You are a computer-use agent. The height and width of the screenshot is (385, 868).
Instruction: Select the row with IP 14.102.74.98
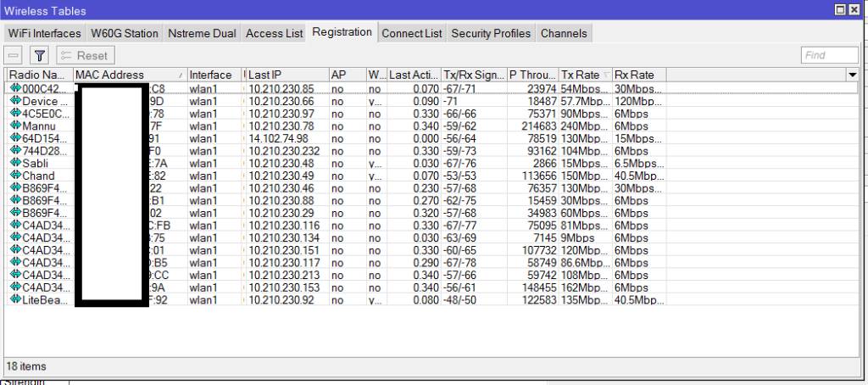tap(280, 138)
